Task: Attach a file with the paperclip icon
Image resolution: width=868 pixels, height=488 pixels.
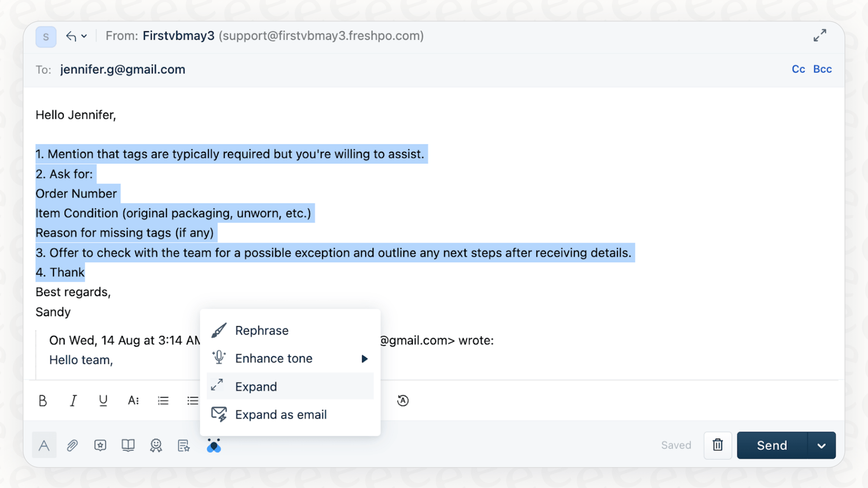Action: [x=72, y=445]
